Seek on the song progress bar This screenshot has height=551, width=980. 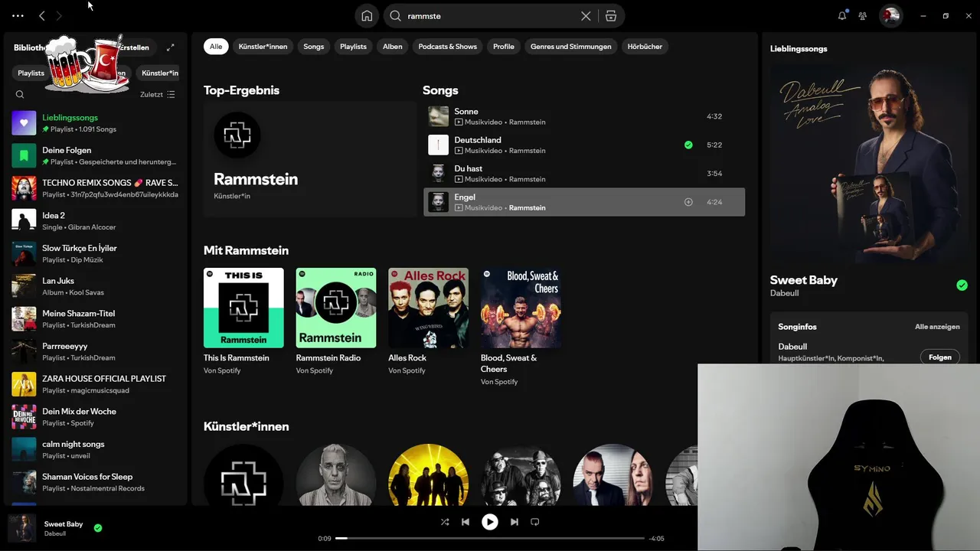tap(490, 539)
